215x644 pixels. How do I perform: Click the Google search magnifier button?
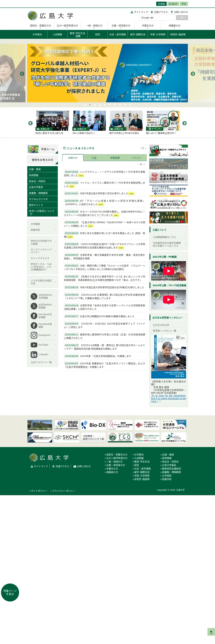(182, 18)
